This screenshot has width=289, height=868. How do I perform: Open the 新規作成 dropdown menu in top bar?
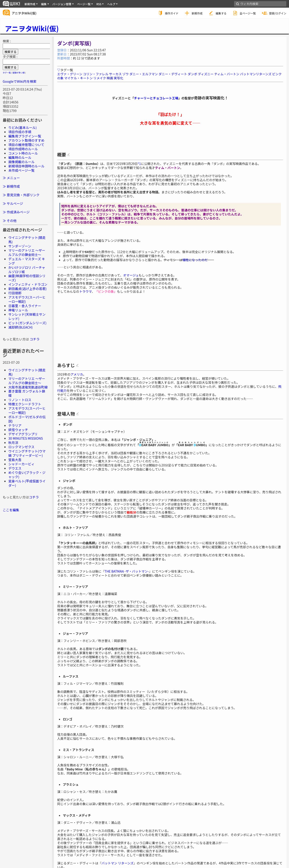pos(31,4)
